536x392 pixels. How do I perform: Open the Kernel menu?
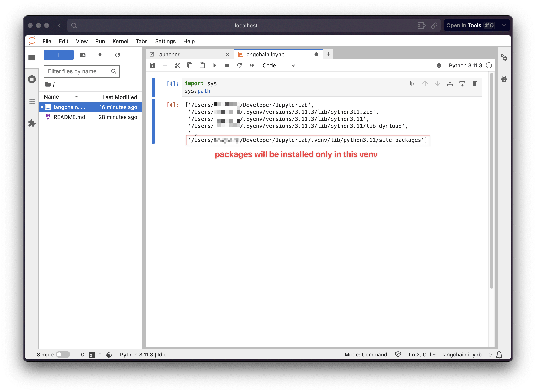(120, 41)
